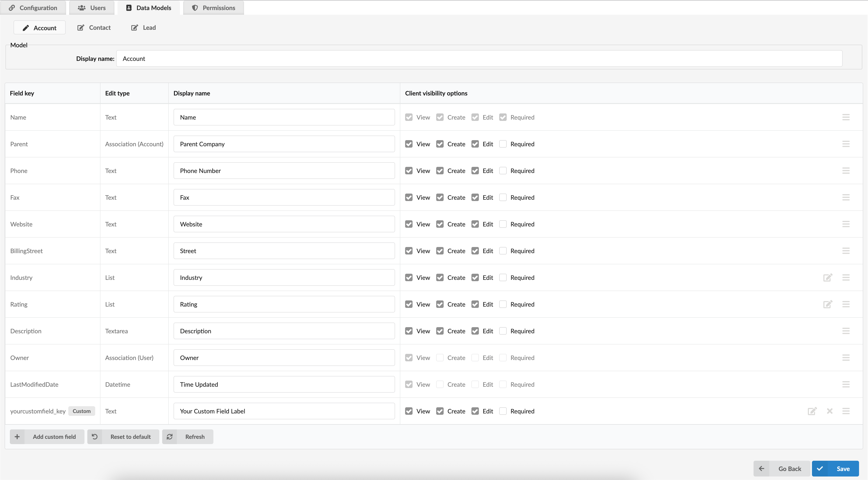Mark Website field as Required
Image resolution: width=868 pixels, height=480 pixels.
pyautogui.click(x=503, y=224)
